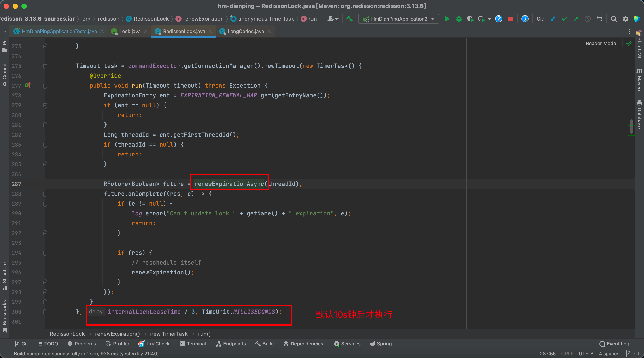The height and width of the screenshot is (358, 644).
Task: Open the Event Log panel
Action: click(614, 344)
